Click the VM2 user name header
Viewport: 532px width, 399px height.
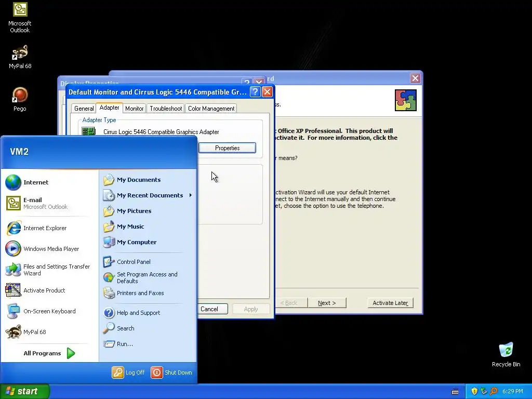(19, 152)
